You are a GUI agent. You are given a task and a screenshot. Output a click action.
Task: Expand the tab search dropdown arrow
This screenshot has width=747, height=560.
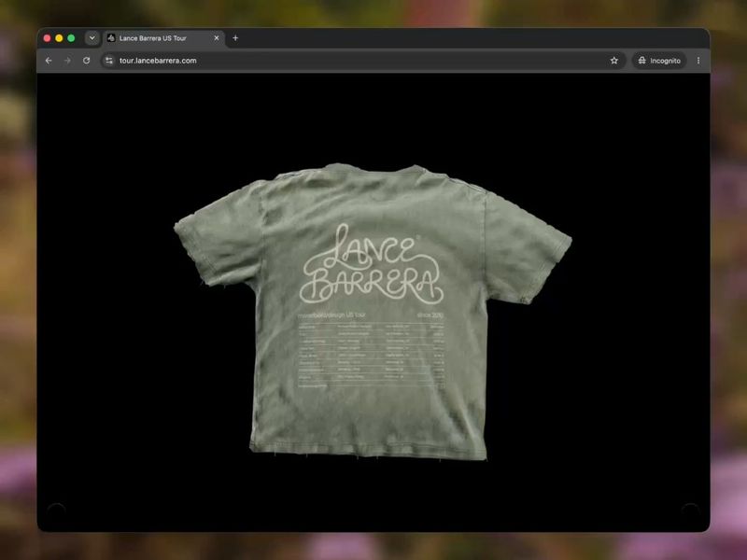pyautogui.click(x=92, y=38)
